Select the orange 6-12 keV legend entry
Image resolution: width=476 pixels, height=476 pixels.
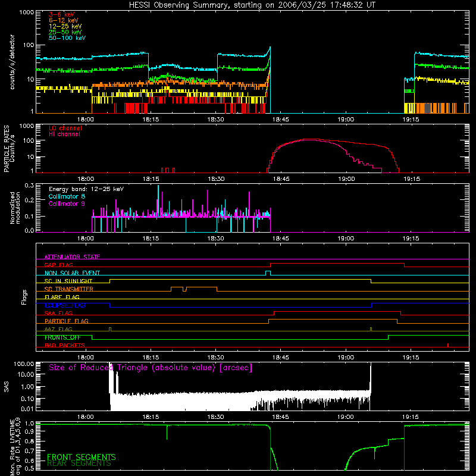64,20
